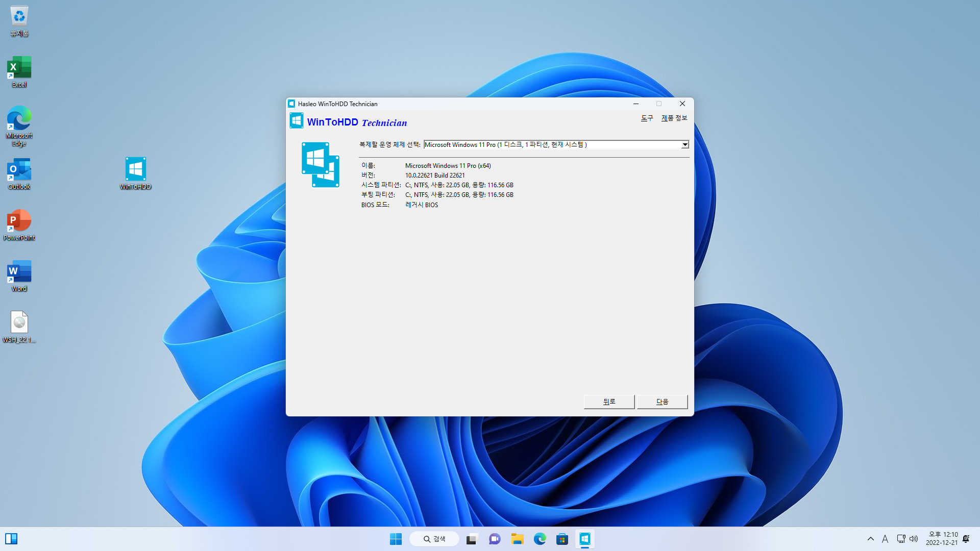
Task: Select the text 'Microsoft Windows 11 Pro (x64)'
Action: click(448, 166)
